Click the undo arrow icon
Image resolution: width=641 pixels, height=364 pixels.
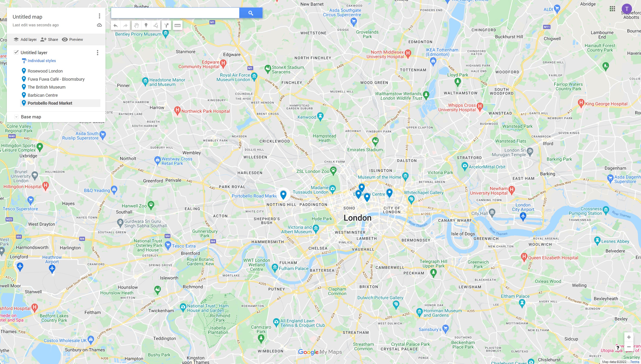click(x=115, y=25)
